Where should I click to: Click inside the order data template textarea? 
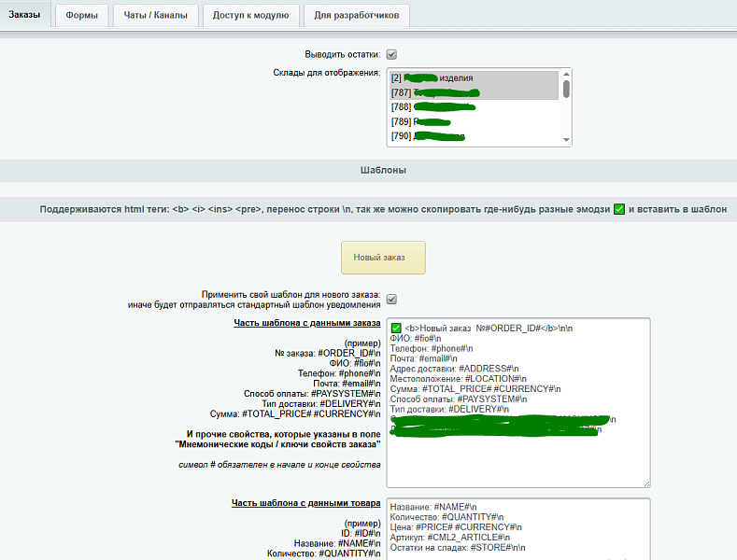point(518,402)
